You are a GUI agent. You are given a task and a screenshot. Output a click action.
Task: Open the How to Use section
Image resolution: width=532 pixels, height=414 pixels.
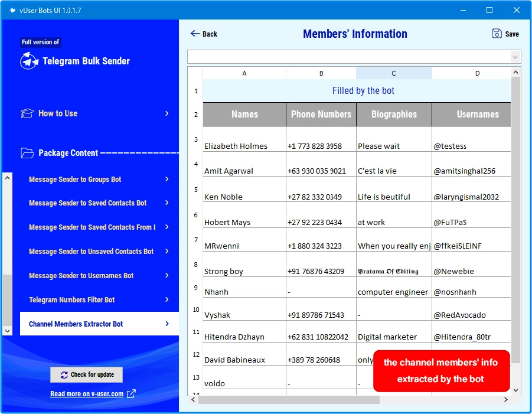96,113
